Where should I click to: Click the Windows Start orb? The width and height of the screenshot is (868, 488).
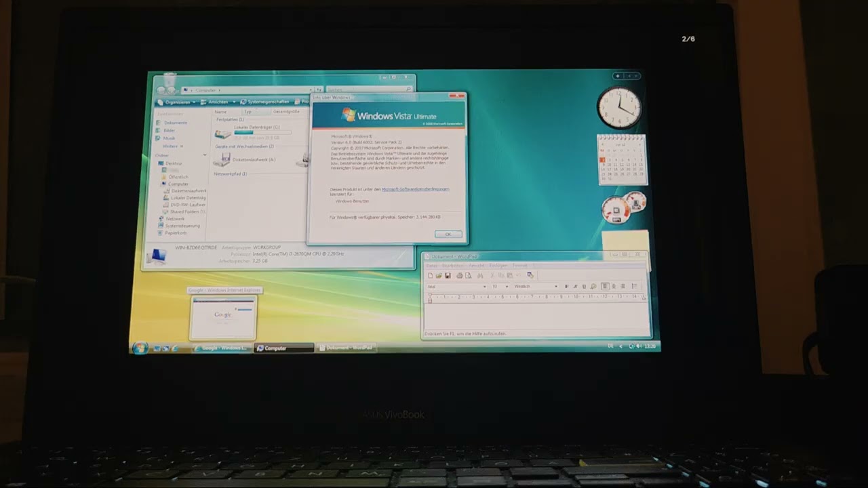140,348
